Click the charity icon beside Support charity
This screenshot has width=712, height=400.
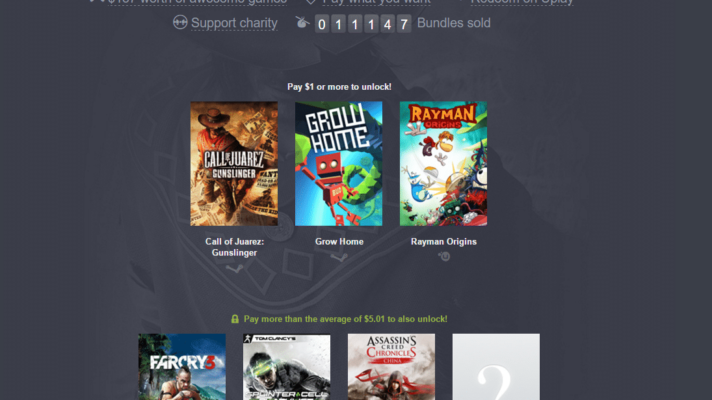[180, 22]
